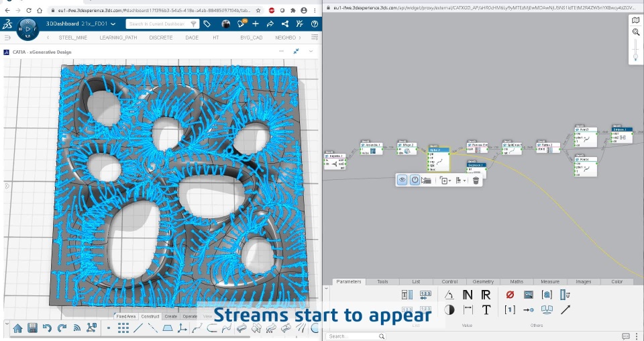Click the Real parameter R icon
The width and height of the screenshot is (644, 341).
[x=486, y=295]
